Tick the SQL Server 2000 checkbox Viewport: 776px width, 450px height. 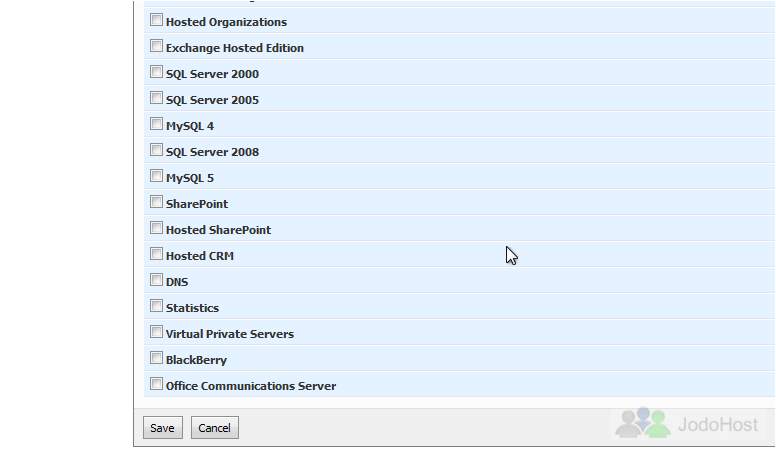point(156,72)
